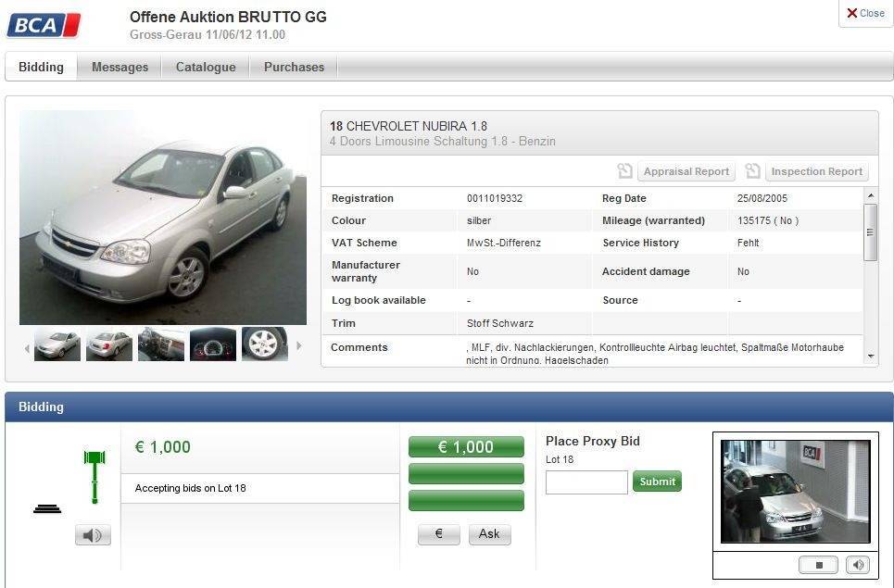
Task: Click the Ask button
Action: tap(489, 534)
